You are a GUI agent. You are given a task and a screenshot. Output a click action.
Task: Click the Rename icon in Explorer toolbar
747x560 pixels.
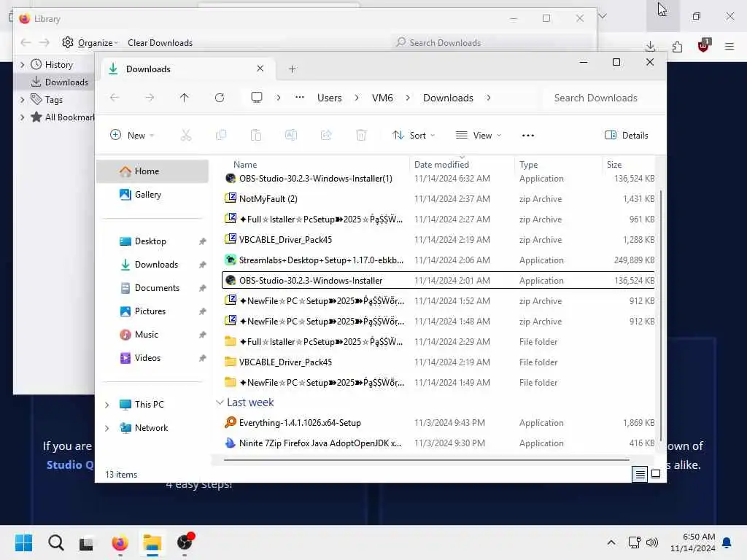point(291,135)
